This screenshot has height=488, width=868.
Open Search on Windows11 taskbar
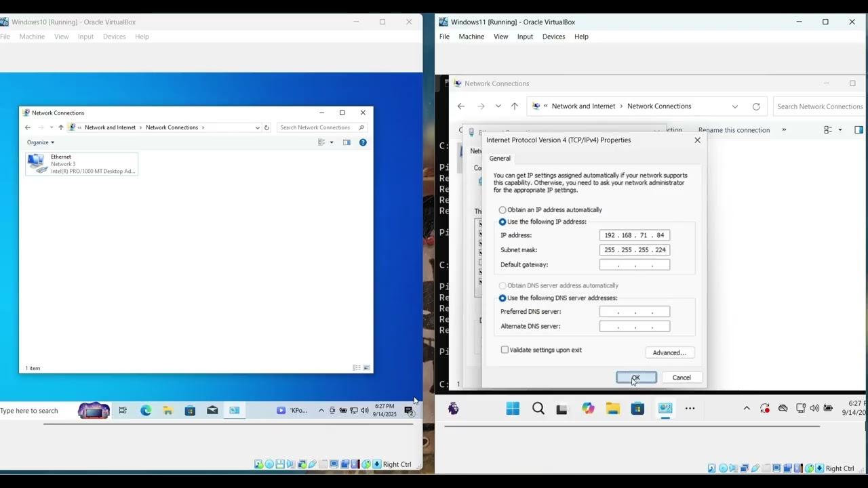click(x=538, y=409)
